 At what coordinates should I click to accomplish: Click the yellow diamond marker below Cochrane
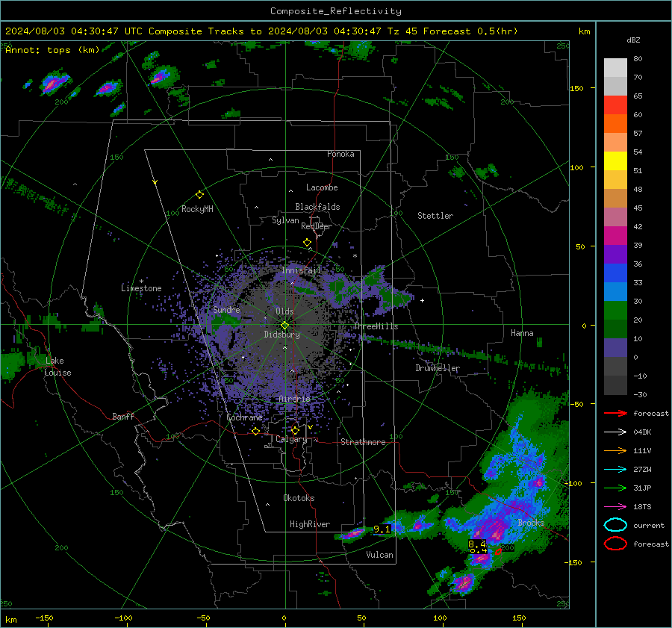pyautogui.click(x=255, y=432)
